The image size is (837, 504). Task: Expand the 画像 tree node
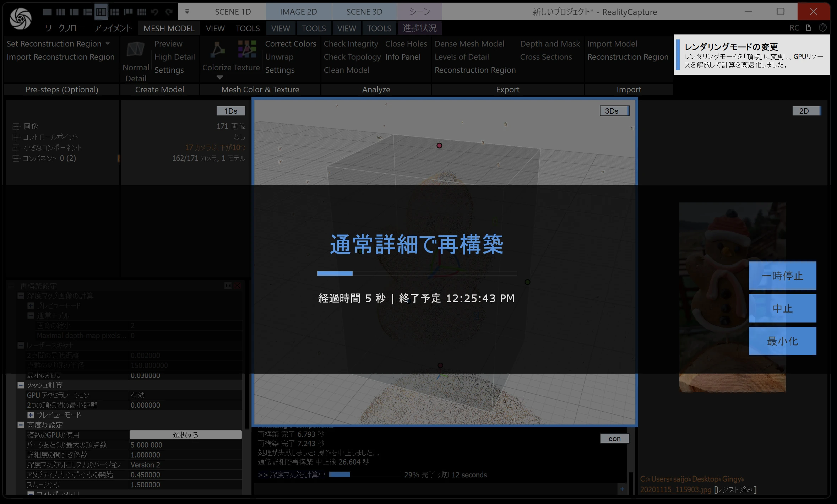click(x=16, y=126)
